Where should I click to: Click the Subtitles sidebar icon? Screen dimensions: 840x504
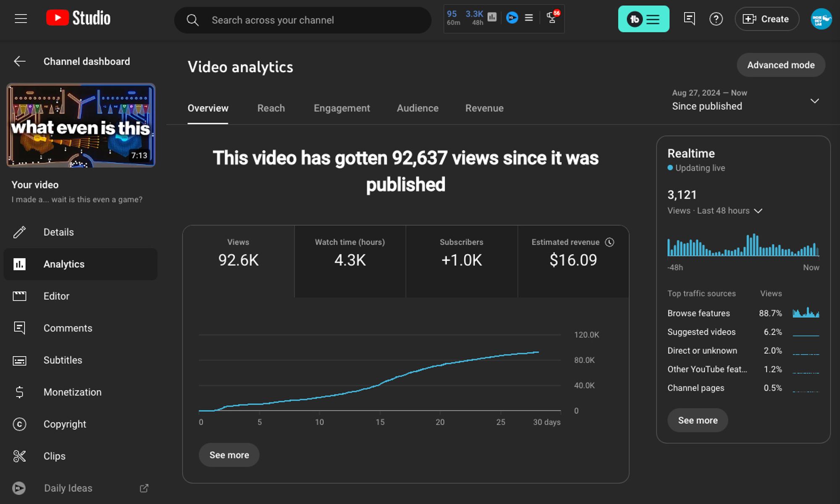coord(20,360)
